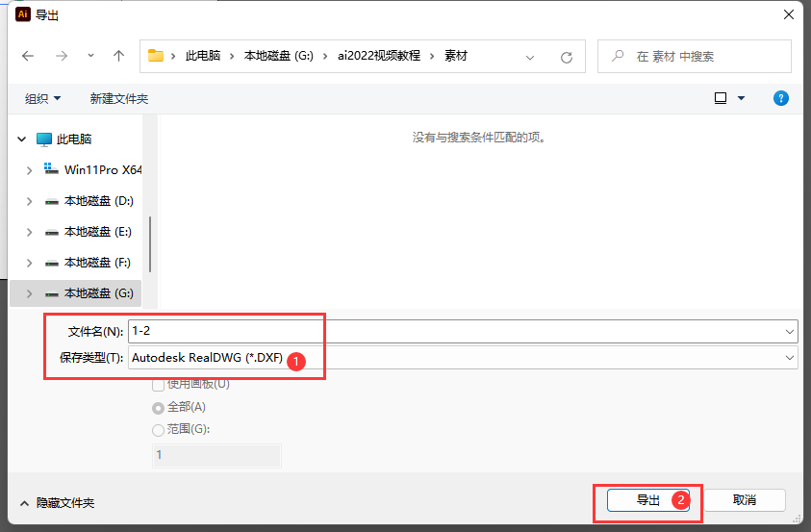The image size is (811, 532).
Task: Click the navigation pane scrollbar
Action: pos(150,244)
